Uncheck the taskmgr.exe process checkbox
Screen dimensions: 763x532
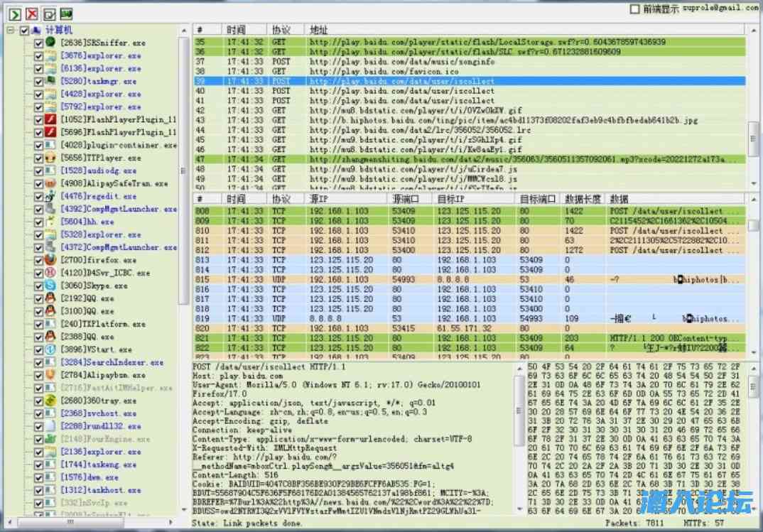point(38,81)
